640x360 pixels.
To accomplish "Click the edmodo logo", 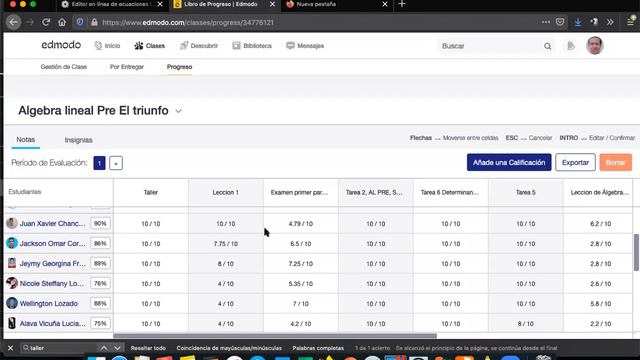I will [x=61, y=45].
